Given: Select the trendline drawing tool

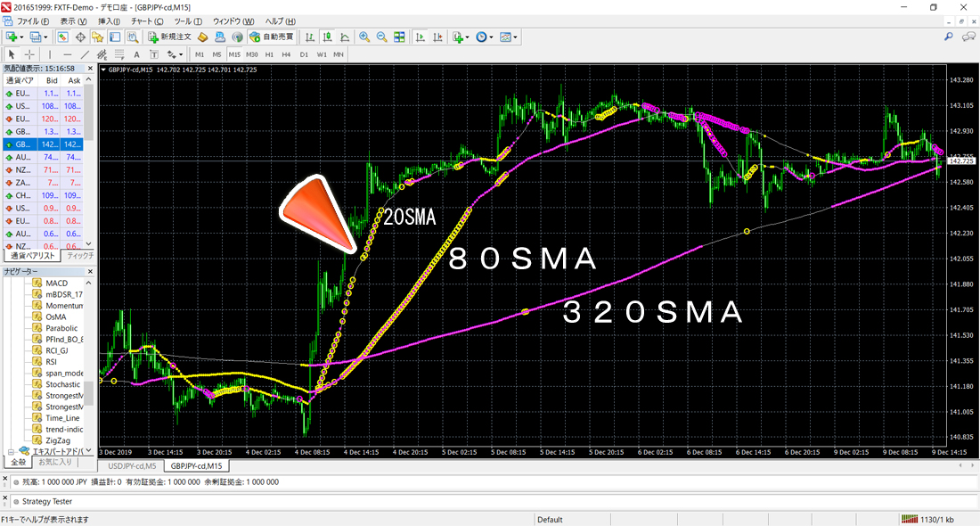Looking at the screenshot, I should click(85, 54).
